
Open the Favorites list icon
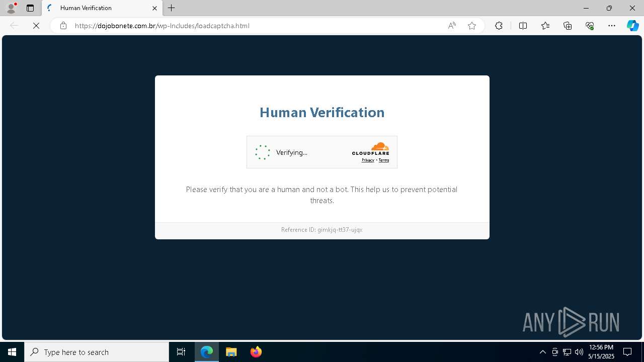click(545, 26)
